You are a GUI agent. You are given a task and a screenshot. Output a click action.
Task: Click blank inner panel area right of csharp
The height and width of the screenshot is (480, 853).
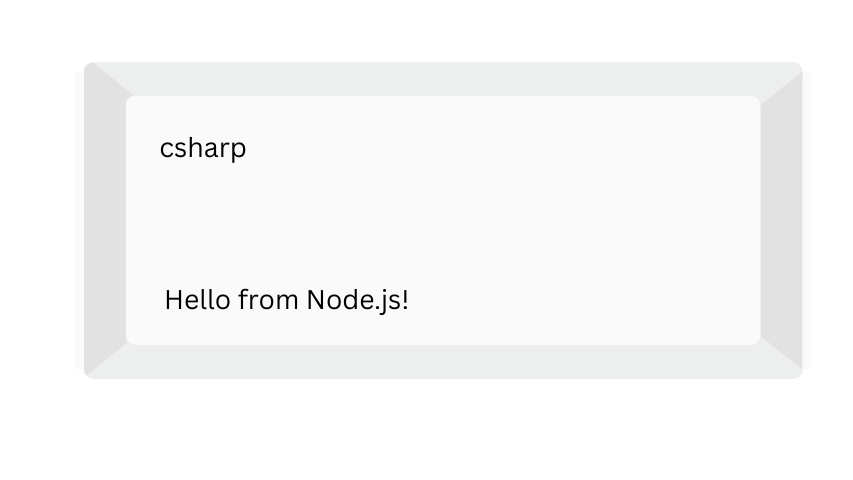pyautogui.click(x=500, y=148)
